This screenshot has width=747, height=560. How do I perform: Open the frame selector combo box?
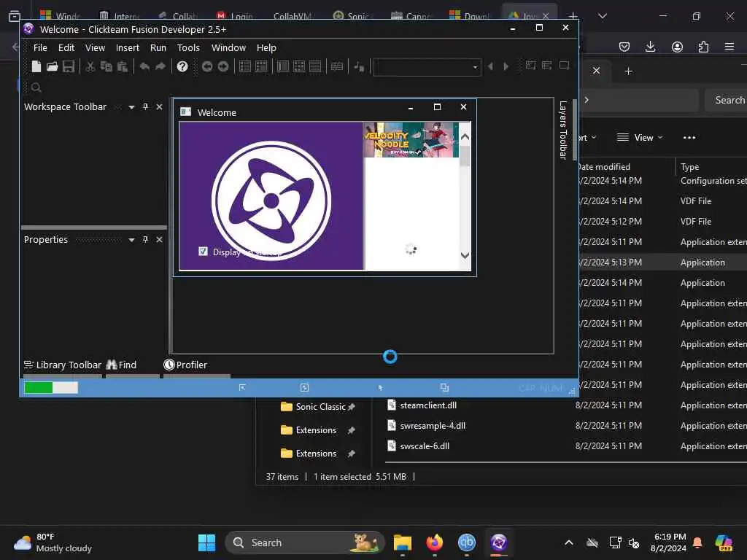[x=427, y=67]
